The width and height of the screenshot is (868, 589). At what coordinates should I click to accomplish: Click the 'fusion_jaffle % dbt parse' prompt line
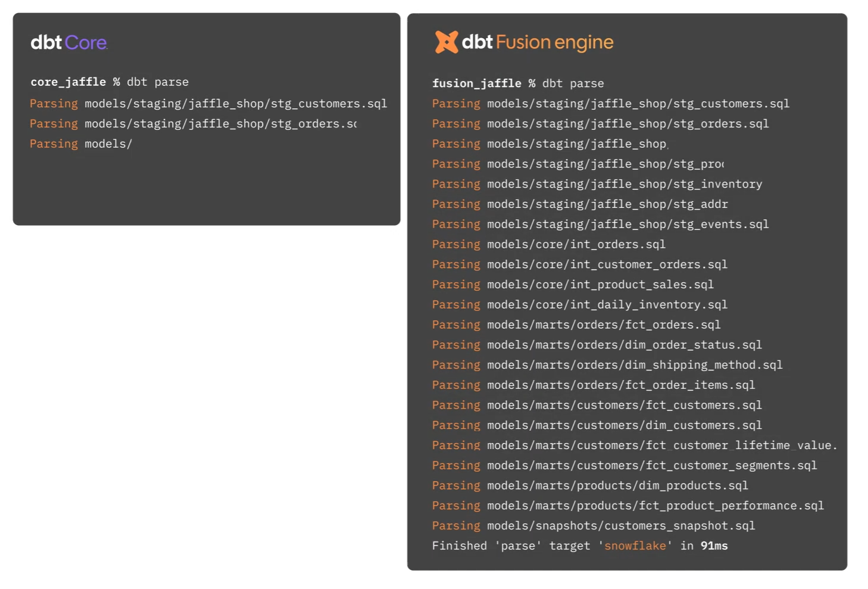pyautogui.click(x=518, y=83)
